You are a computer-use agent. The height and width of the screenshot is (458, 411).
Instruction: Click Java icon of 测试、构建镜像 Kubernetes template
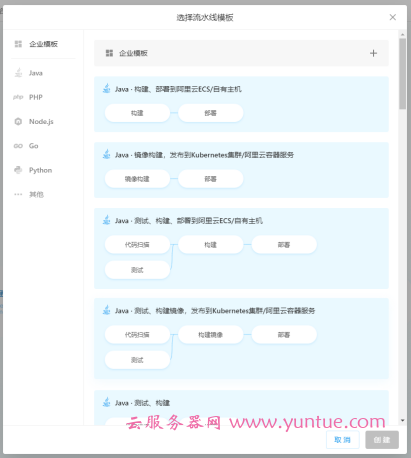click(107, 310)
